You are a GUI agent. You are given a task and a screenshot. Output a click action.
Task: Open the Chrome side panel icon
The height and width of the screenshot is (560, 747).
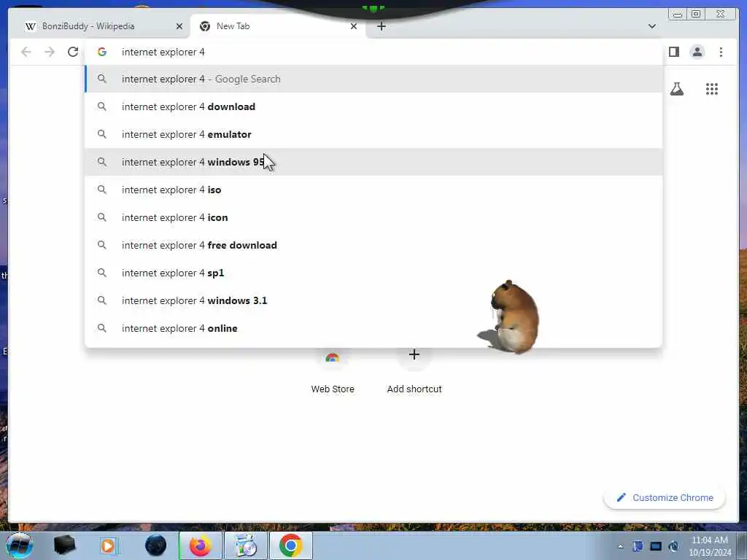point(673,52)
